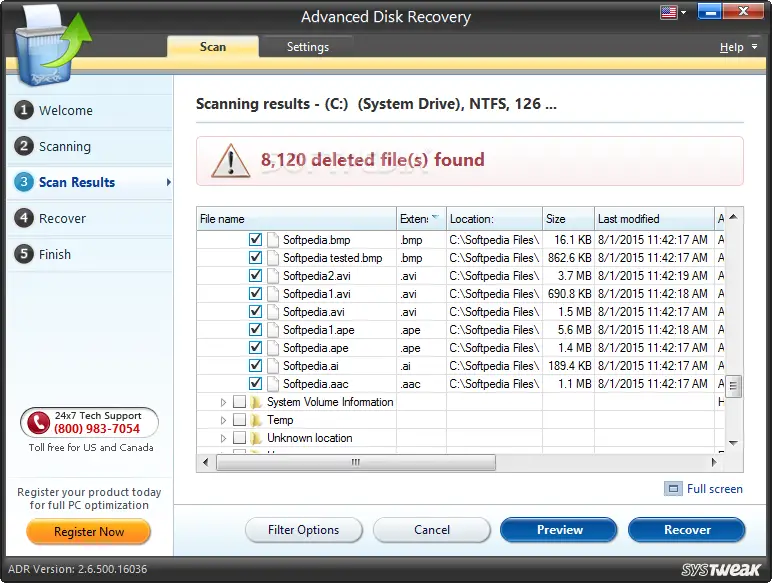772x583 pixels.
Task: Click the file icon of Softpedia2.avi
Action: click(x=273, y=276)
